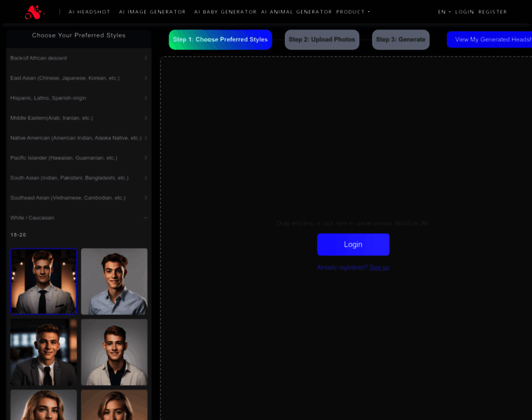Collapse White / Caucasian category

[78, 218]
